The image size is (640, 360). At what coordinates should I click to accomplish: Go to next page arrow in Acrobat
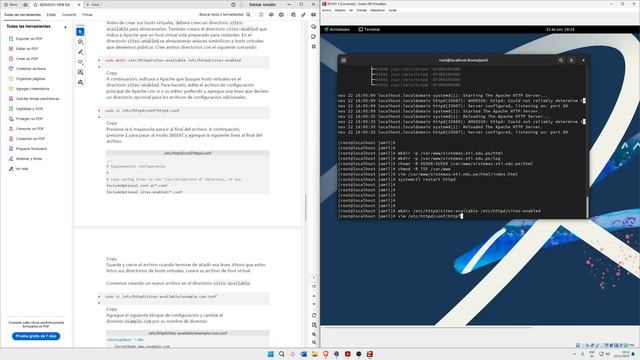pyautogui.click(x=314, y=304)
